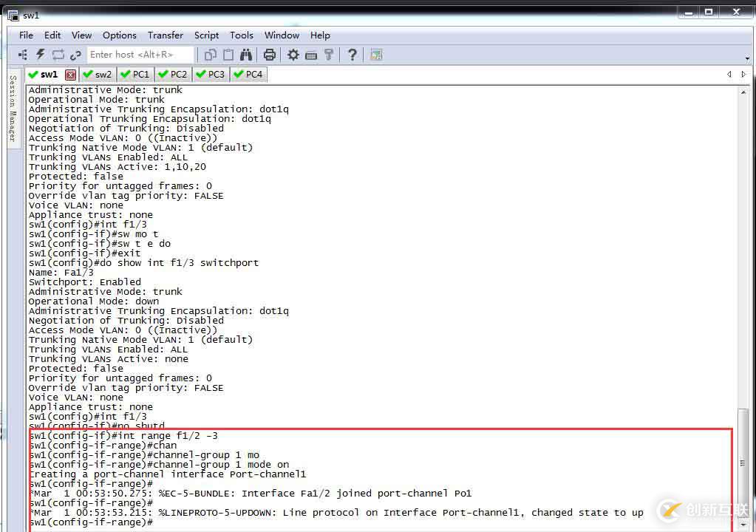
Task: Click the Help question mark icon
Action: [353, 55]
